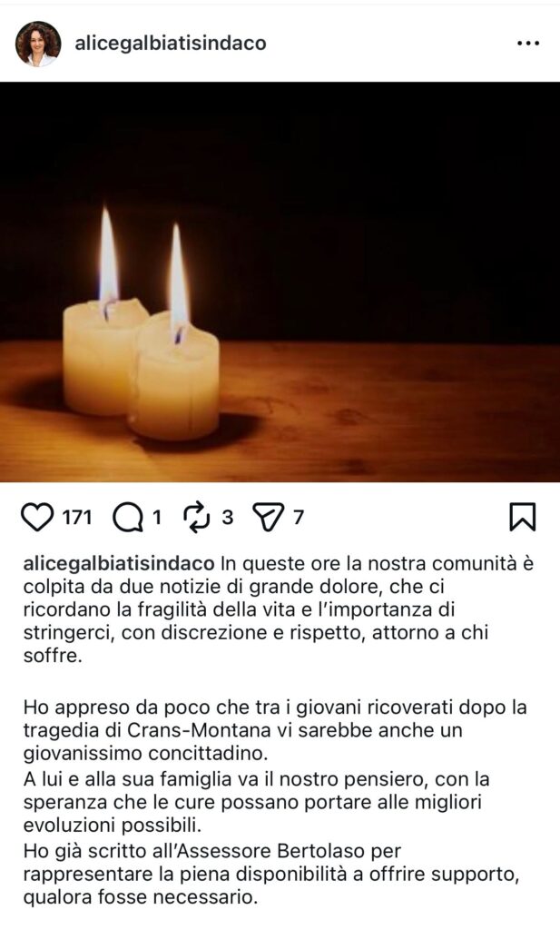This screenshot has width=560, height=930.
Task: Like the post with the heart icon
Action: [x=37, y=517]
